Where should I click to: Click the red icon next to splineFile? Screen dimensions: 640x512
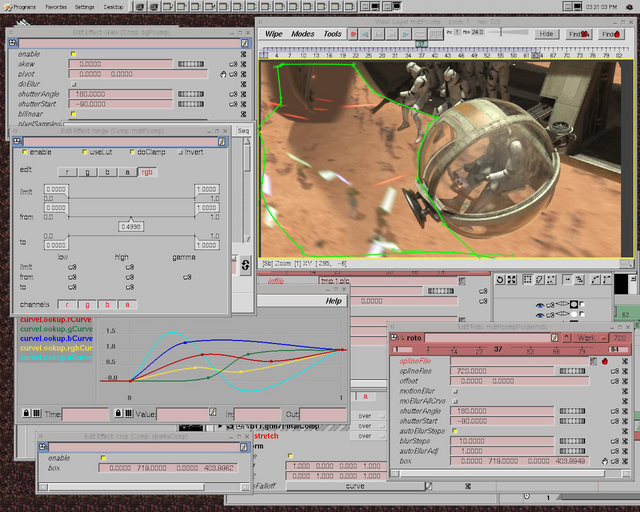click(604, 360)
